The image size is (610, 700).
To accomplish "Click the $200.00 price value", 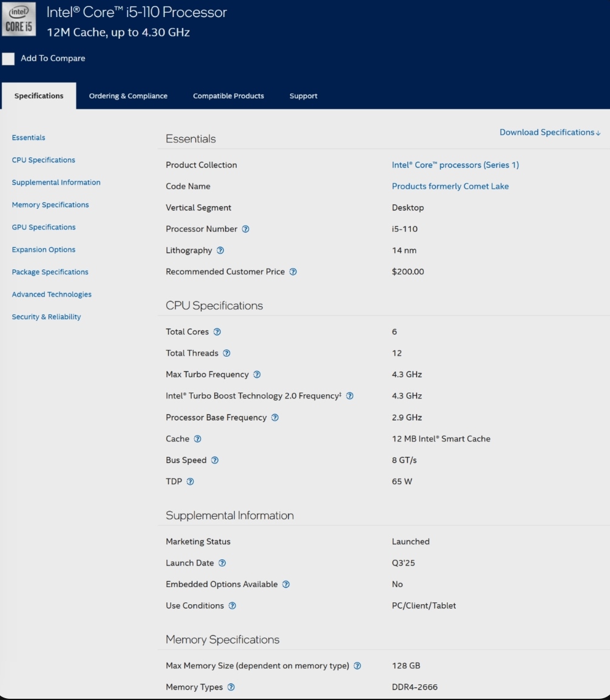I will 408,271.
